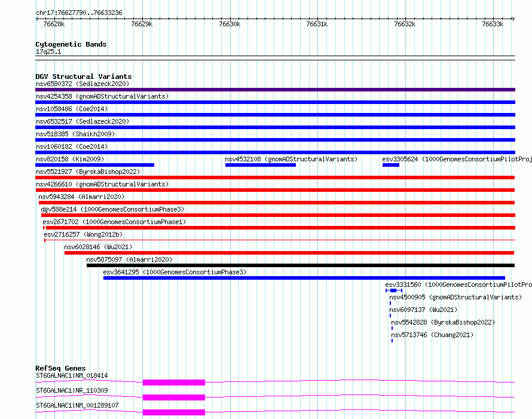Open nsv5521927 (ByrskaBishop2022) label
This screenshot has height=419, width=532.
(88, 172)
